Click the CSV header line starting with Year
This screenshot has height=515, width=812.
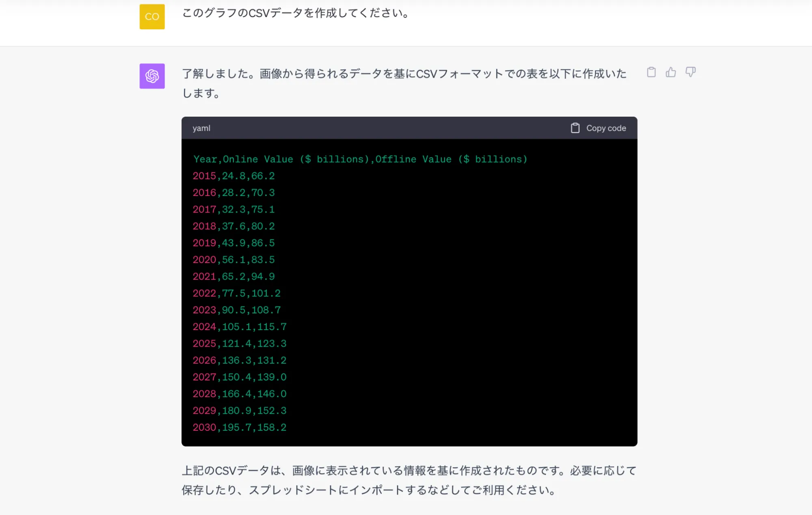[x=360, y=159]
